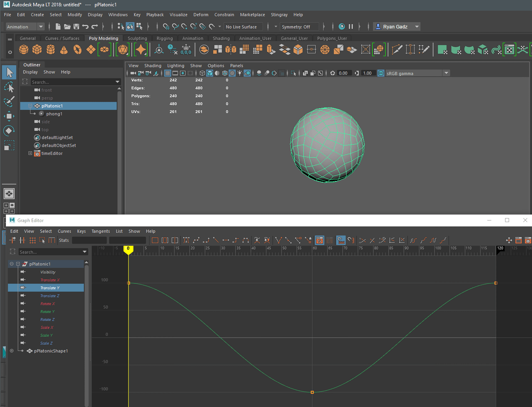The image size is (532, 407).
Task: Create a polygon cube from the shelf
Action: tap(37, 50)
